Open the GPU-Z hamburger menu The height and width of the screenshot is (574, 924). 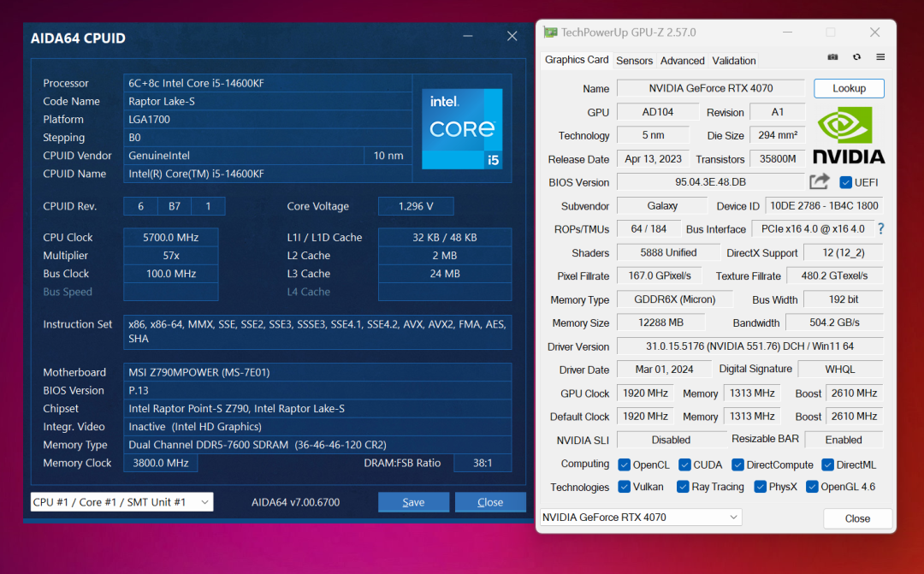880,57
